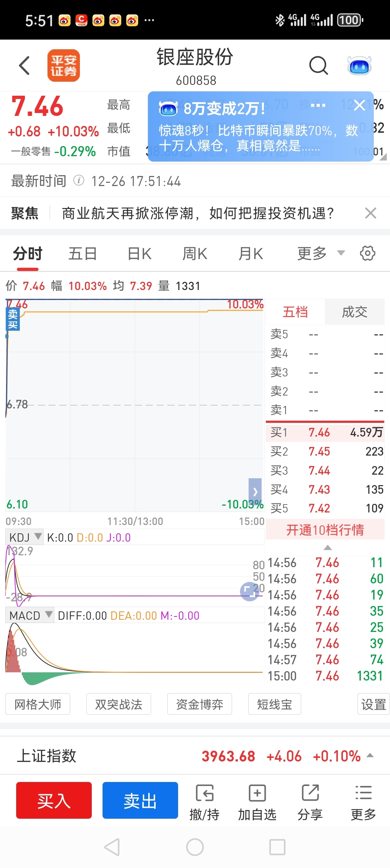Select the 成交 trades tab
Viewport: 390px width, 868px height.
coord(355,312)
